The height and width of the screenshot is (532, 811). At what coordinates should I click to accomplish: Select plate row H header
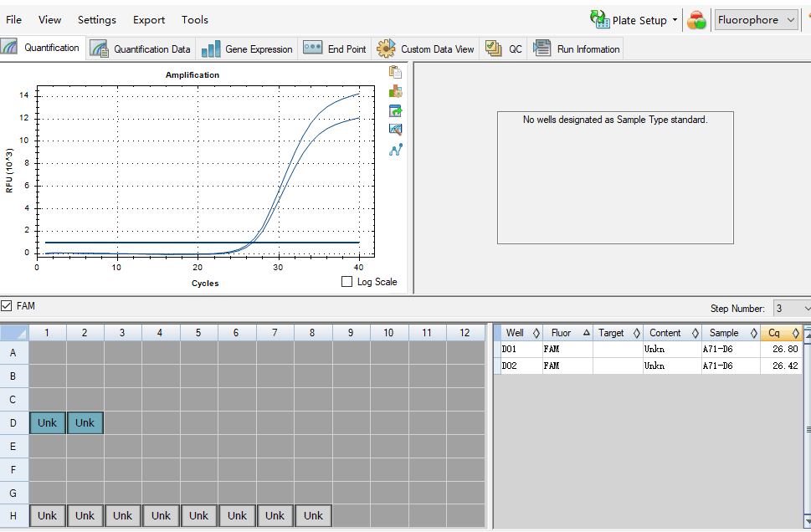pos(13,516)
